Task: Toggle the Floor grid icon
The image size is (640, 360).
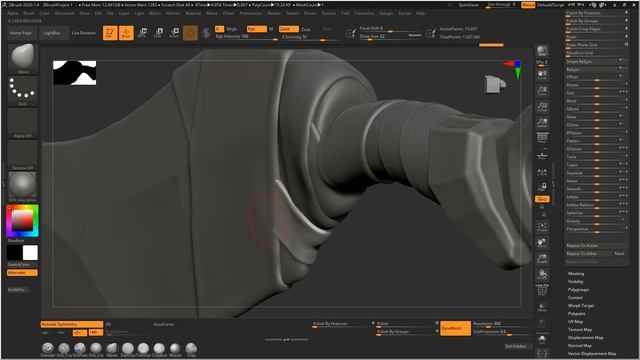Action: [x=542, y=156]
